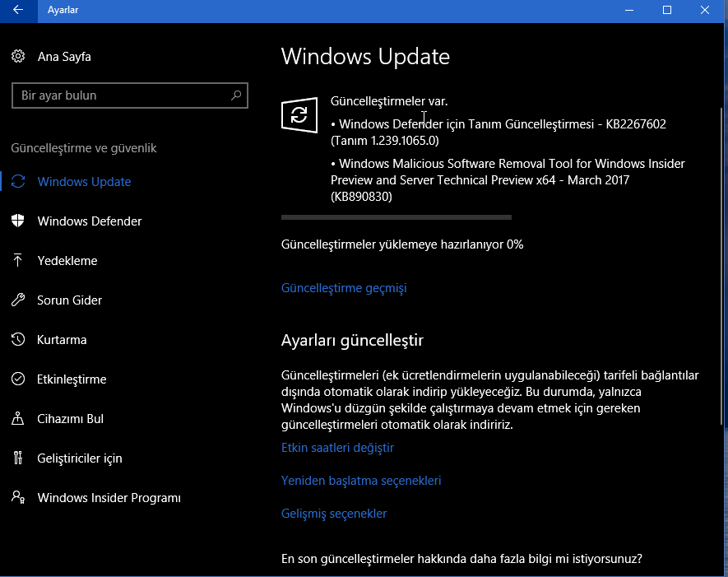Click the En son güncelleştirmeler hakkında question text

pyautogui.click(x=461, y=559)
